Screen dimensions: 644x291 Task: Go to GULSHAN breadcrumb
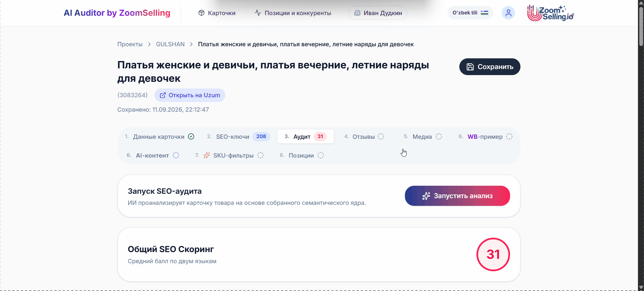(170, 44)
